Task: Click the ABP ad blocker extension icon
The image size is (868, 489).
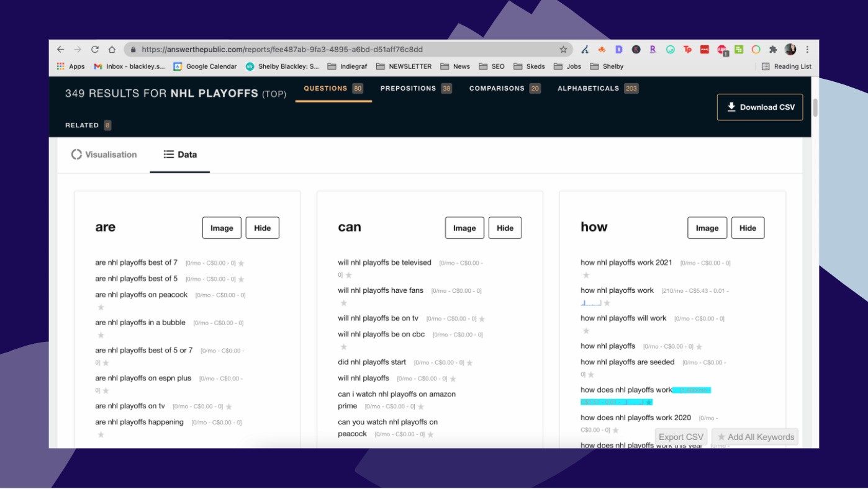Action: (x=722, y=50)
